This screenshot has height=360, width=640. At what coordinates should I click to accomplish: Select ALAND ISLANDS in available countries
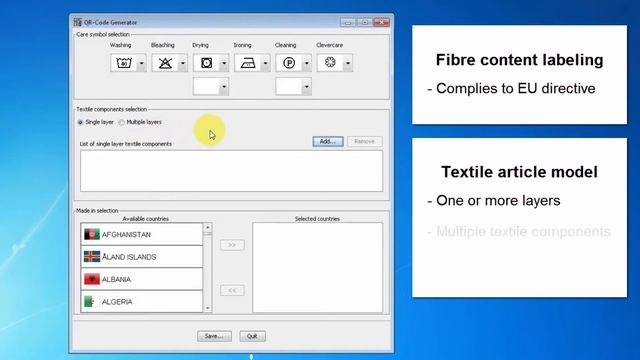pyautogui.click(x=142, y=257)
